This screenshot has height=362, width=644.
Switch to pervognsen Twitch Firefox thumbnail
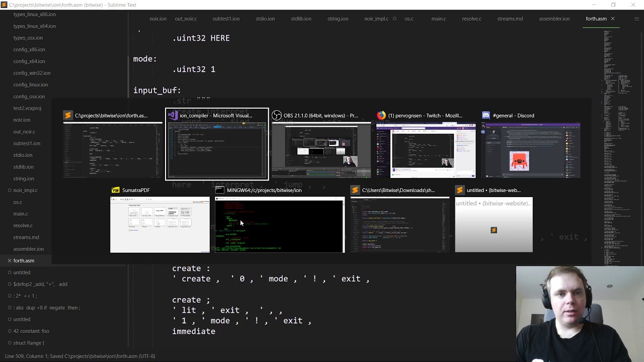pos(426,150)
